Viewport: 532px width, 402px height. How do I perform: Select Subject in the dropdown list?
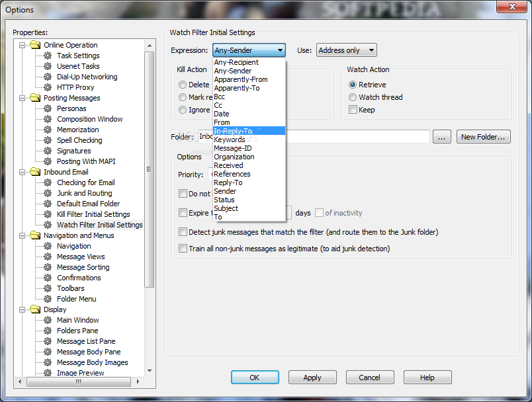[249, 208]
